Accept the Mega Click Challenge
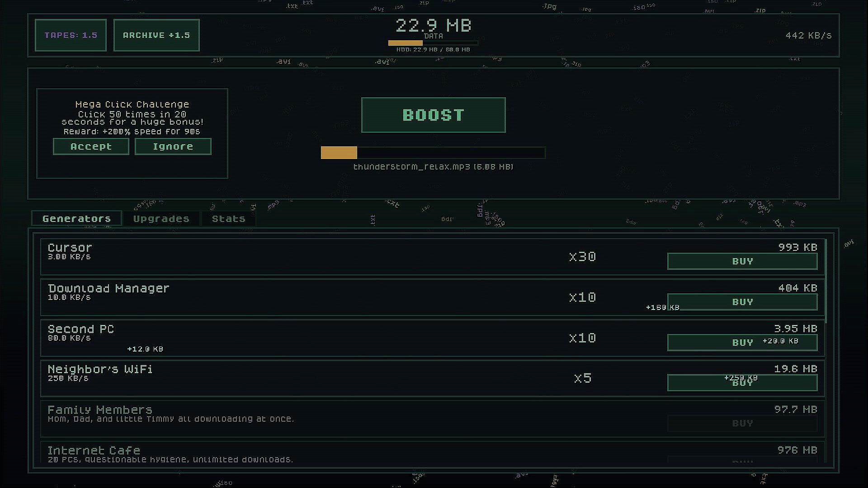The width and height of the screenshot is (868, 488). [91, 146]
